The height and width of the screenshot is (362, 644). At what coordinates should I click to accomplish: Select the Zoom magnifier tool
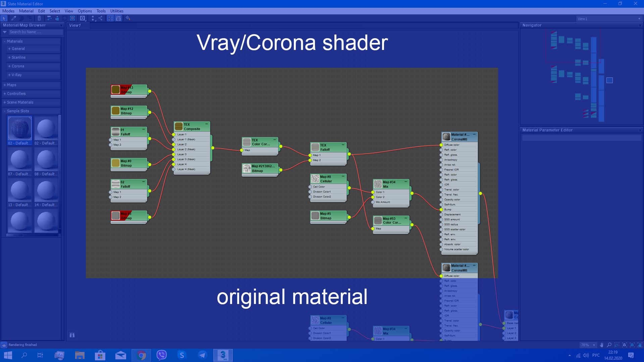(609, 345)
